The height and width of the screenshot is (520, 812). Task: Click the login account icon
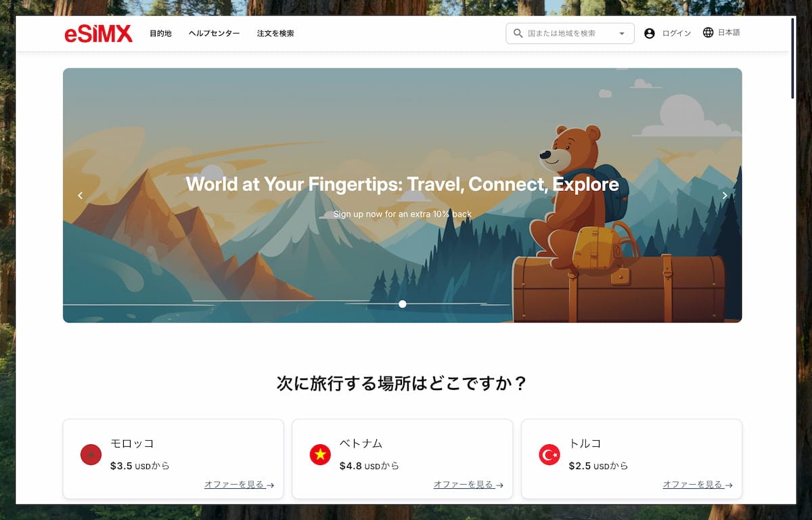[650, 33]
